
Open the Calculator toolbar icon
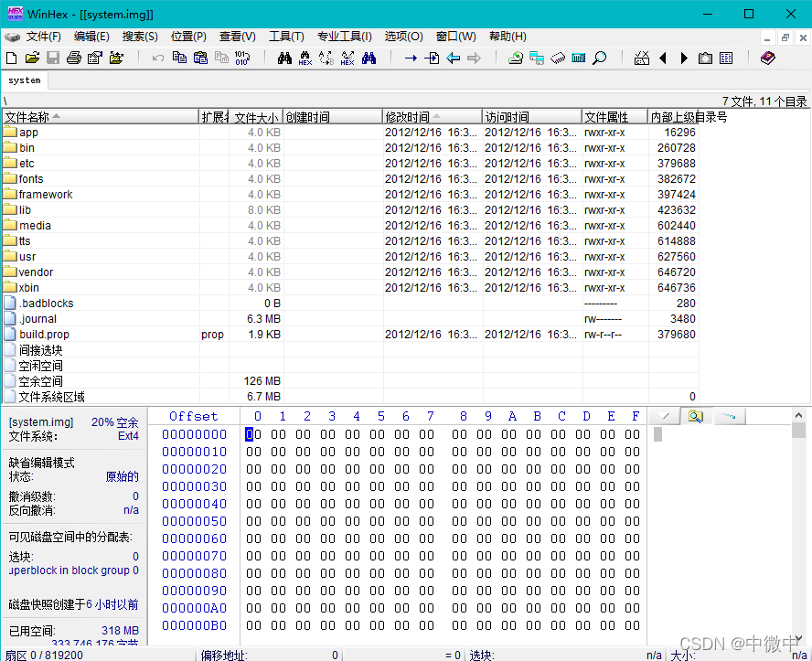pos(579,58)
